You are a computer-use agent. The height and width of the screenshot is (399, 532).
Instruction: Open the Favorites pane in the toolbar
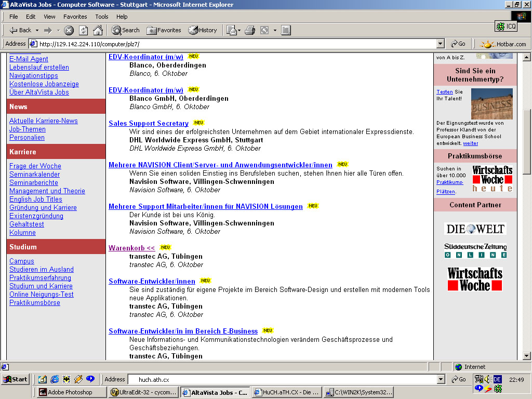pos(164,30)
